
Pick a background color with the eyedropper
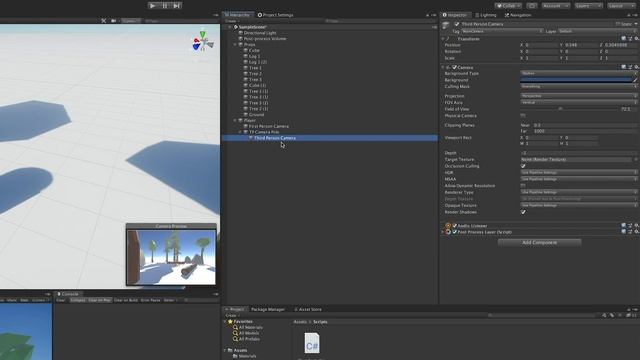tap(635, 80)
